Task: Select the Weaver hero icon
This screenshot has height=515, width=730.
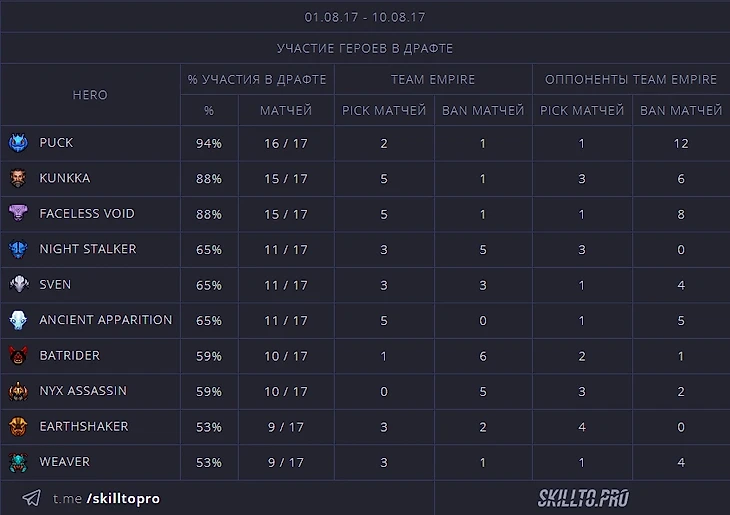Action: point(19,462)
